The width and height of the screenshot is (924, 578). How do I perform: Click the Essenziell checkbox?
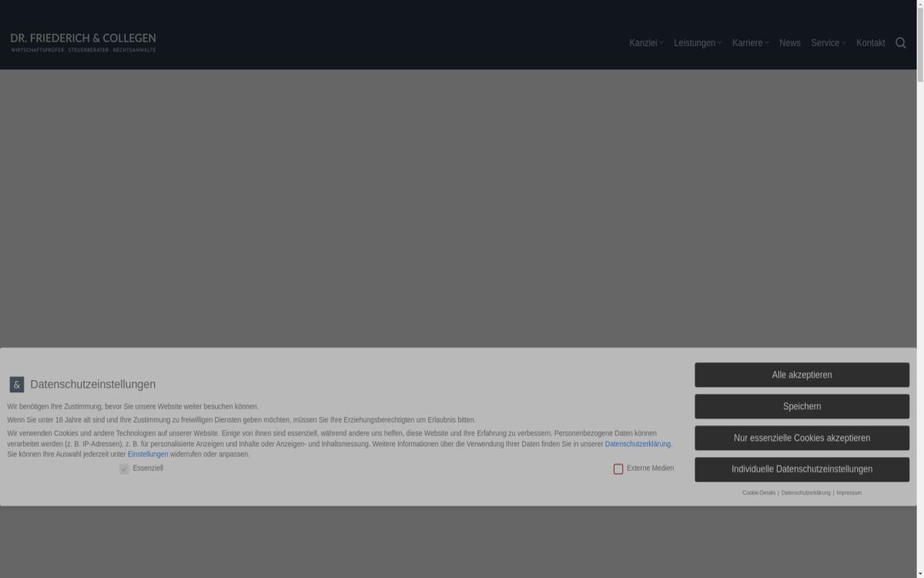124,469
